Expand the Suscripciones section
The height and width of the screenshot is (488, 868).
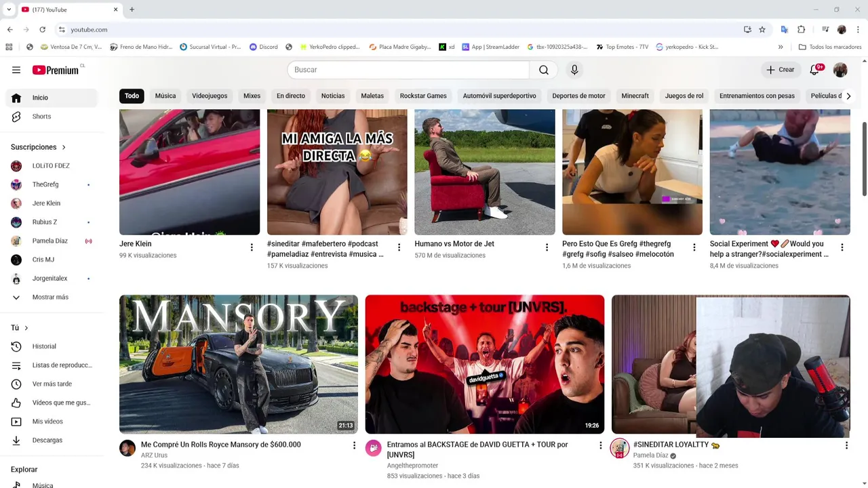(x=39, y=147)
